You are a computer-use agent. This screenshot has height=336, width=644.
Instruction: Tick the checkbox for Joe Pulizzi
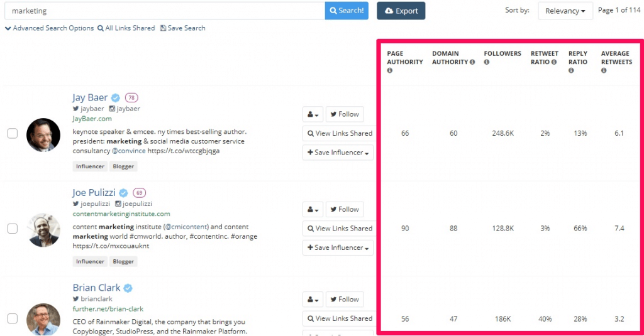13,229
